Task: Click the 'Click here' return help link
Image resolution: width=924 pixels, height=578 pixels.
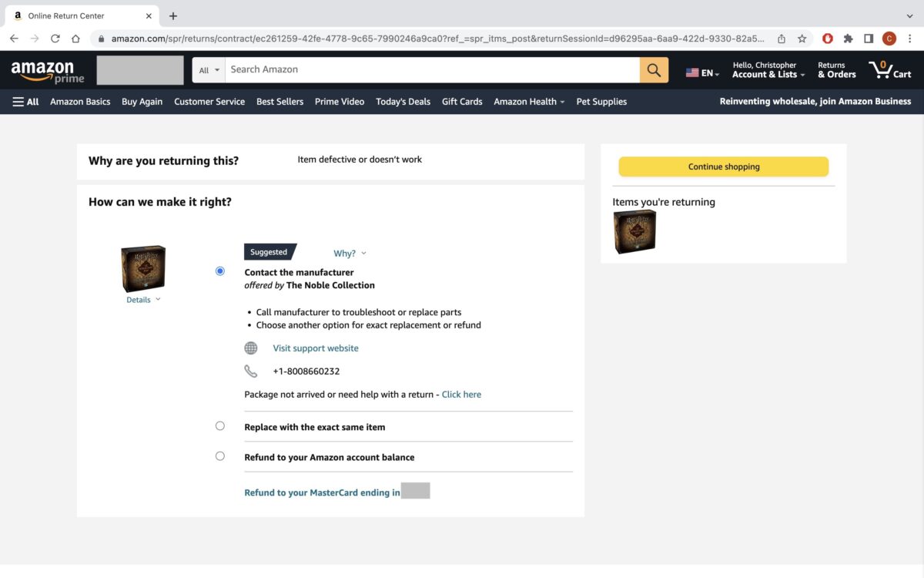Action: click(x=461, y=395)
